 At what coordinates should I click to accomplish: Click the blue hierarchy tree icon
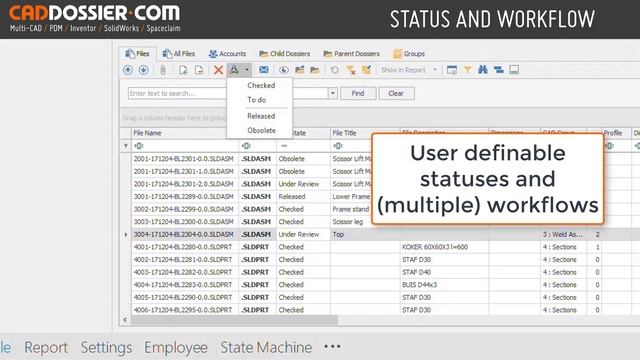click(x=498, y=70)
